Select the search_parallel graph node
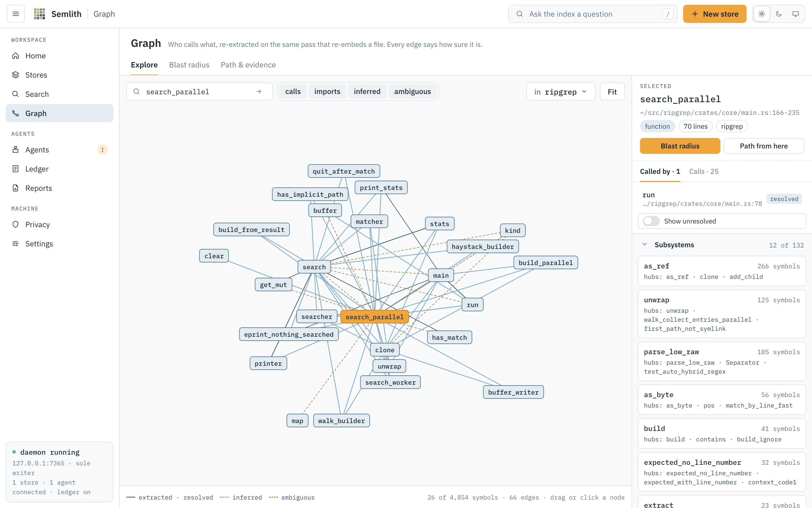Image resolution: width=812 pixels, height=508 pixels. coord(374,317)
